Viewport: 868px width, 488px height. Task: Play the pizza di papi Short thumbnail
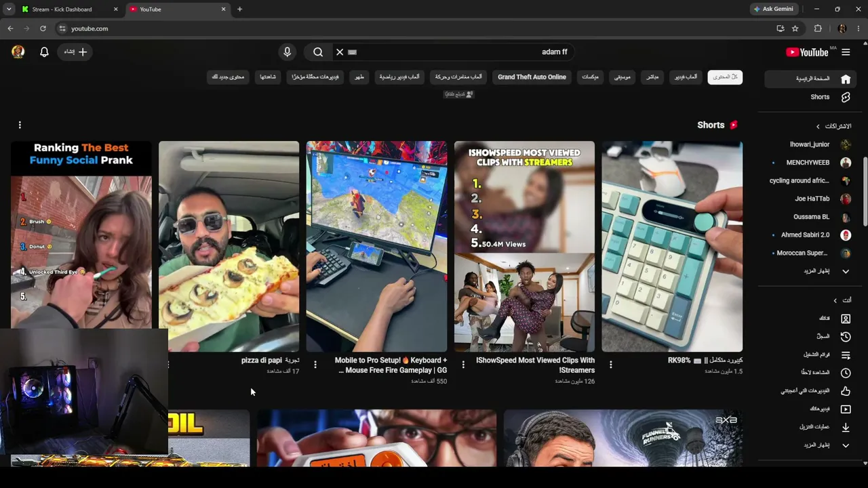click(229, 247)
